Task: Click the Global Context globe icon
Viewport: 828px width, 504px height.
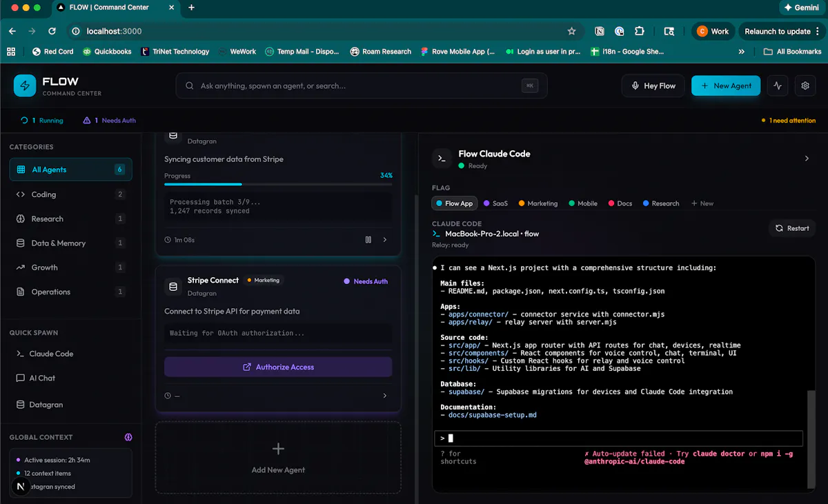Action: pos(128,437)
